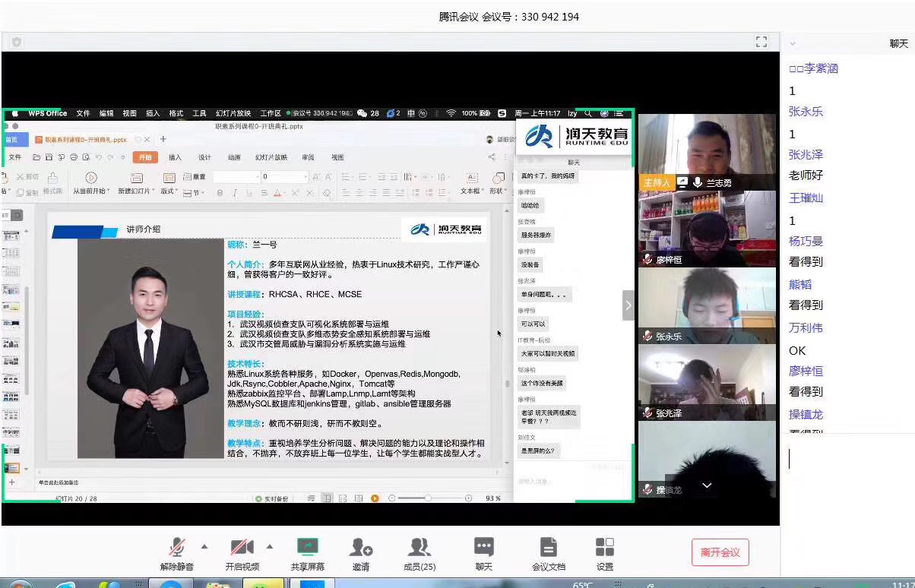Click the shield security icon at top left
The width and height of the screenshot is (915, 588).
[x=17, y=42]
